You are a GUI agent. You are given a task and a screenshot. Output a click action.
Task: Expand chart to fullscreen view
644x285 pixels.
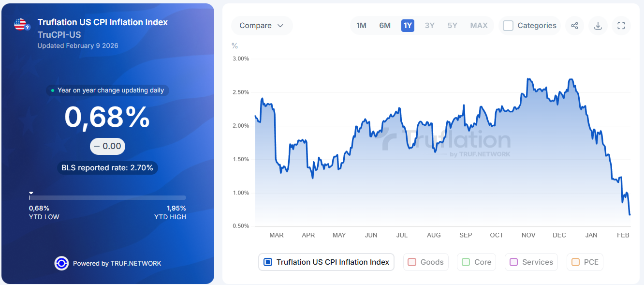[x=621, y=26]
